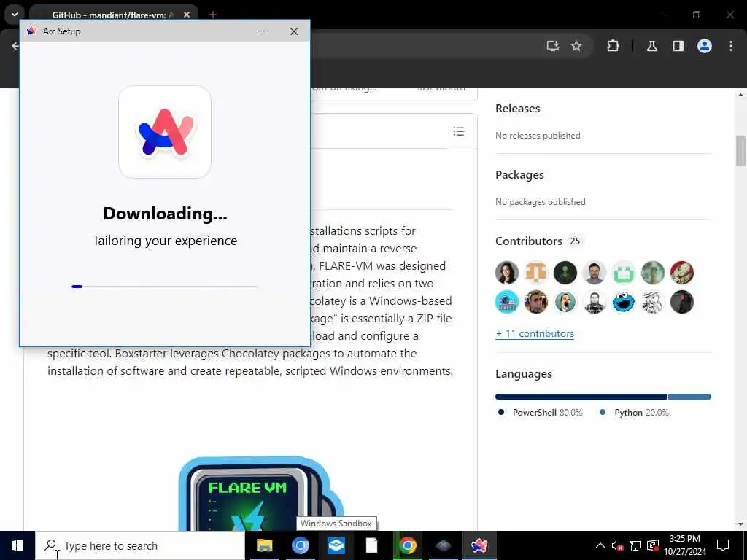Click the install app icon in address bar
747x560 pixels.
pyautogui.click(x=552, y=46)
